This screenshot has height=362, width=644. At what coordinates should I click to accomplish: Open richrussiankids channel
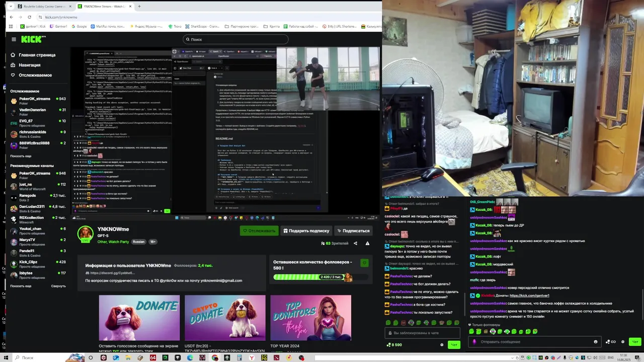38,134
